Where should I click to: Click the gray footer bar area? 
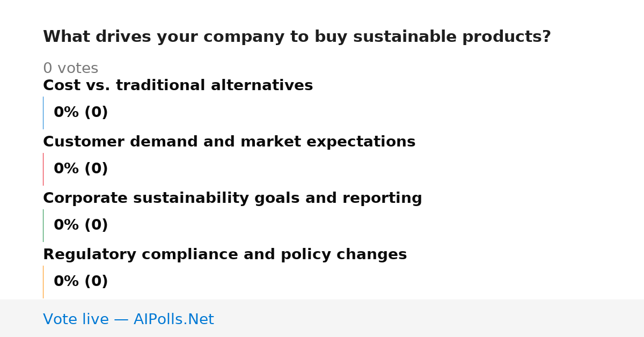coord(322,318)
